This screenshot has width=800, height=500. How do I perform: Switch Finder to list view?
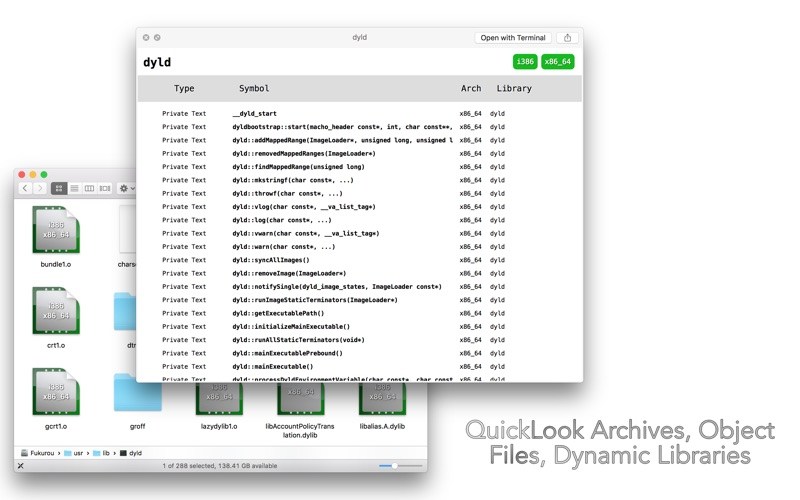click(x=74, y=188)
